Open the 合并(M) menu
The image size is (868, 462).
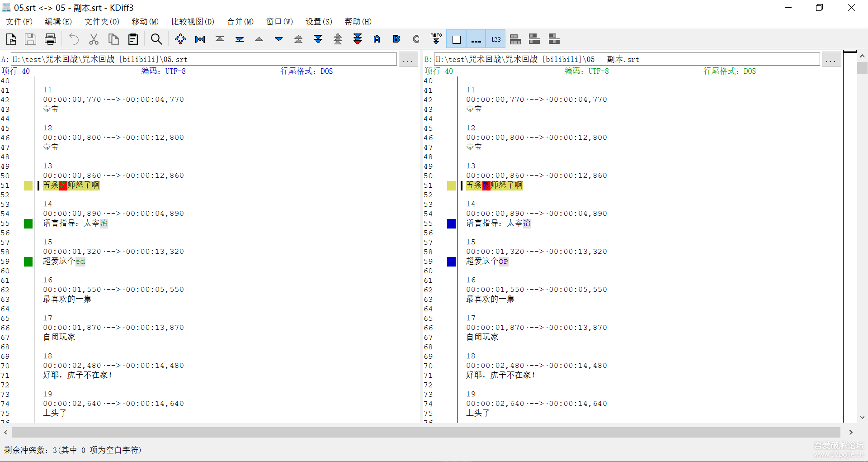pyautogui.click(x=240, y=22)
